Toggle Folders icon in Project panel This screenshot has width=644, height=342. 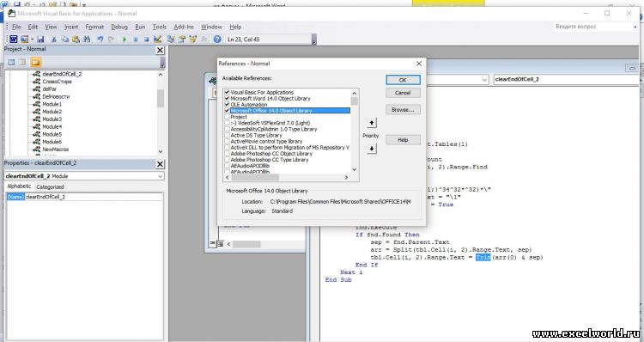pos(36,62)
